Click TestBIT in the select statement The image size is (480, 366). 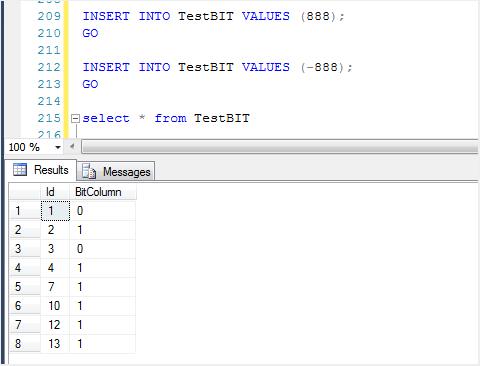click(222, 118)
